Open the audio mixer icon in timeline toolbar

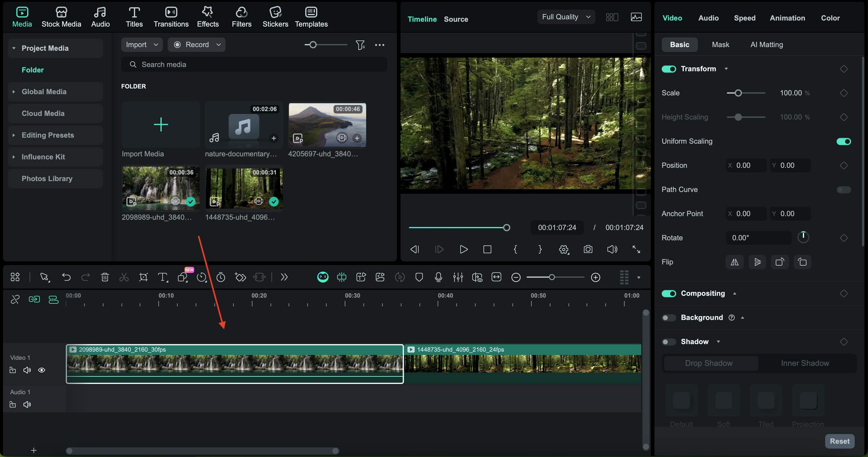[x=458, y=277]
